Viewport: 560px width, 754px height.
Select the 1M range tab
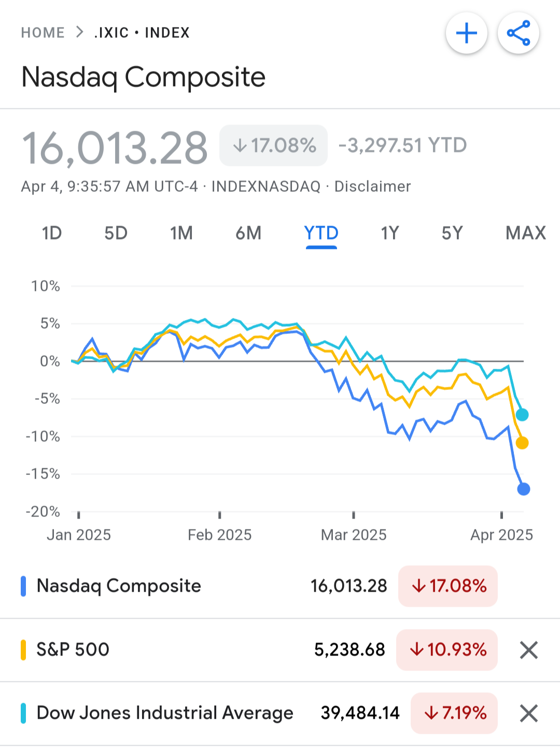click(181, 233)
